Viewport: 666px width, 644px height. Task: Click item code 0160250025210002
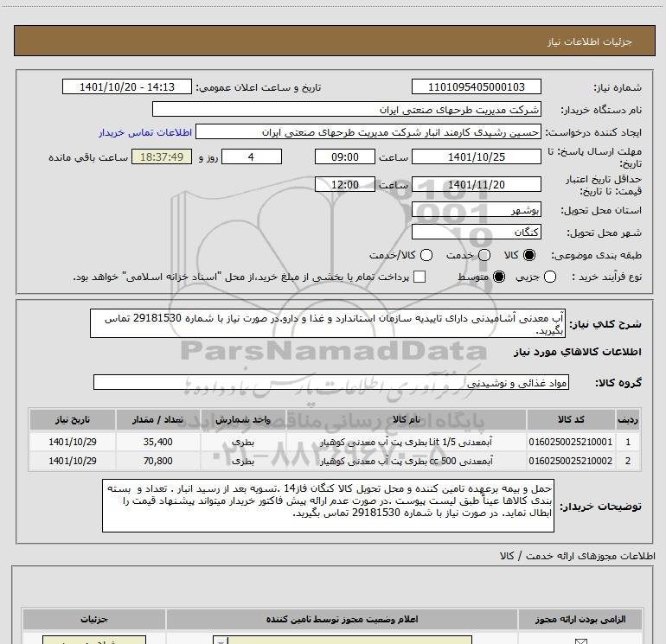click(571, 461)
